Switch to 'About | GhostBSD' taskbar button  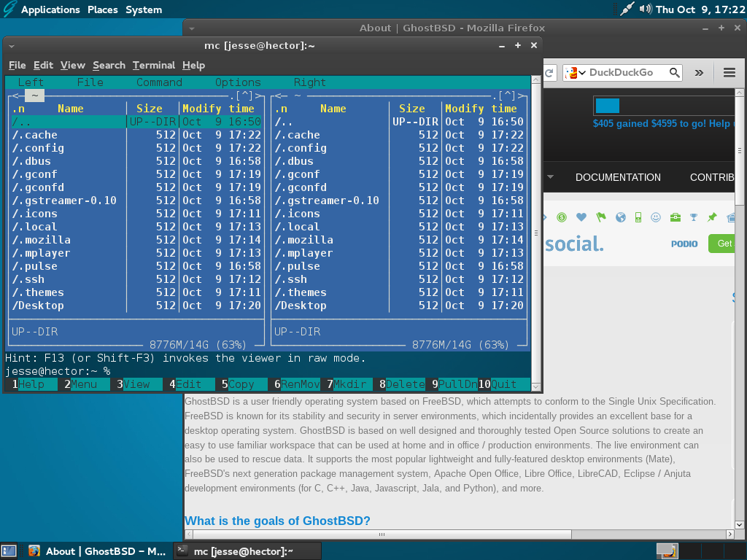click(x=97, y=551)
